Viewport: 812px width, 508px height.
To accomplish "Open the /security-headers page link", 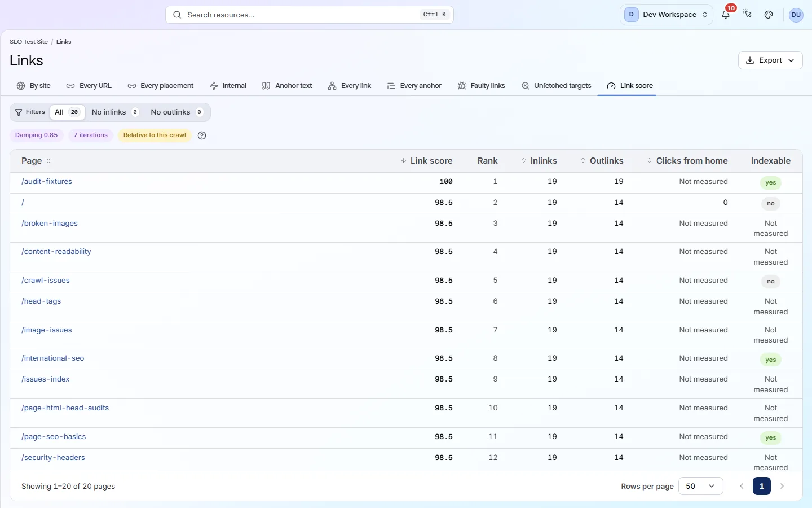I will coord(53,458).
